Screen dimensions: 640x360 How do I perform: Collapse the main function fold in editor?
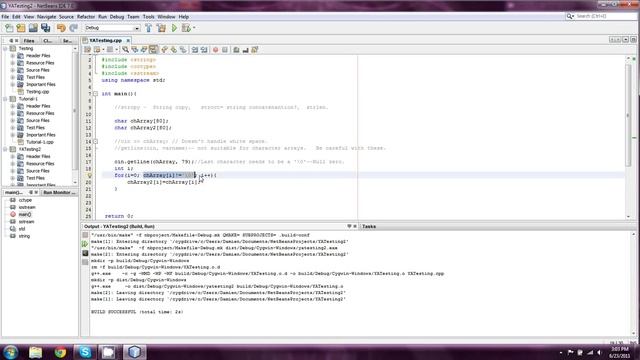(x=96, y=94)
